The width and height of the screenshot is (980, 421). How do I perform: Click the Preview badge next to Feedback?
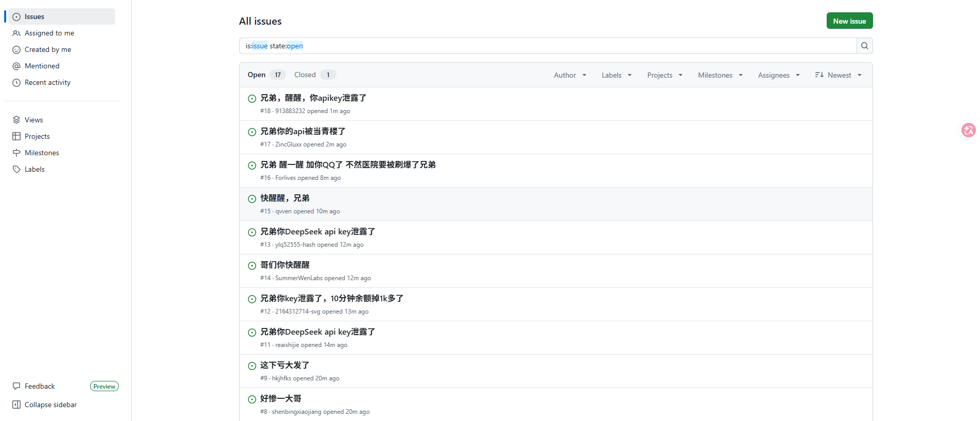click(104, 386)
